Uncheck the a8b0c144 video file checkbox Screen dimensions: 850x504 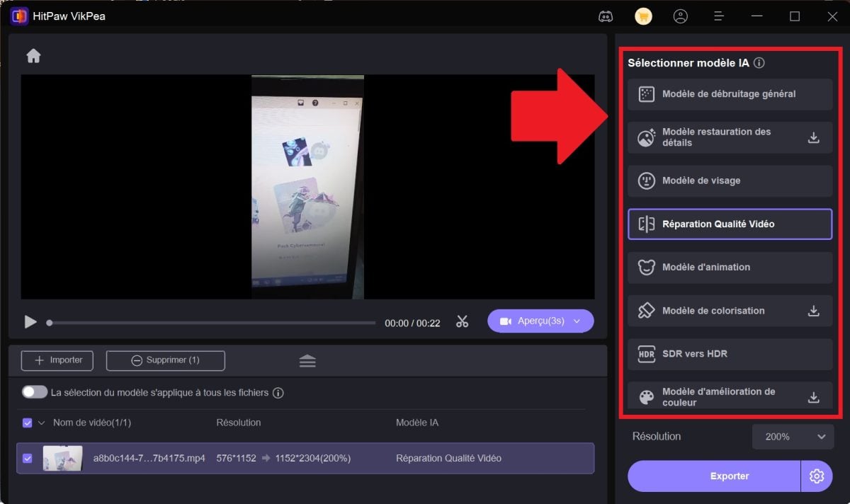coord(28,458)
